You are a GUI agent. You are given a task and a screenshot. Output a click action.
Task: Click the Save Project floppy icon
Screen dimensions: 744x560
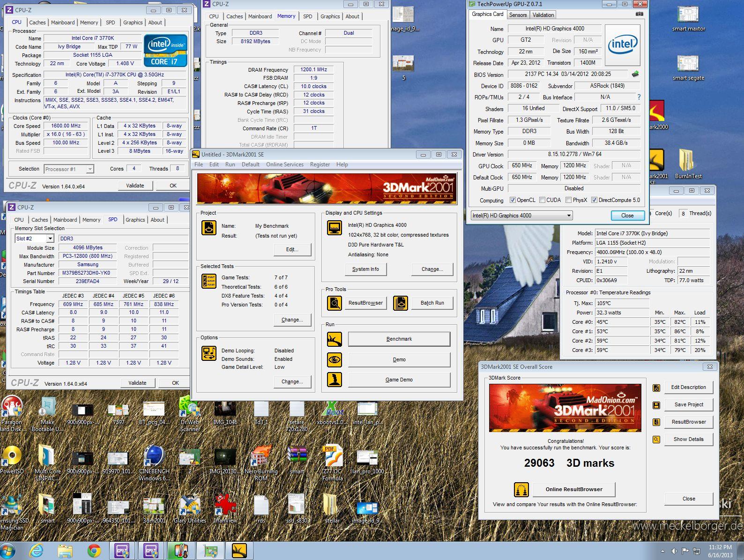tap(656, 405)
